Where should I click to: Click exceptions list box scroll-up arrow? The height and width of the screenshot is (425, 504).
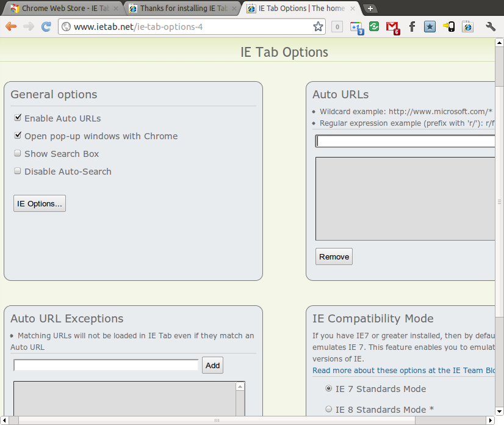[240, 386]
